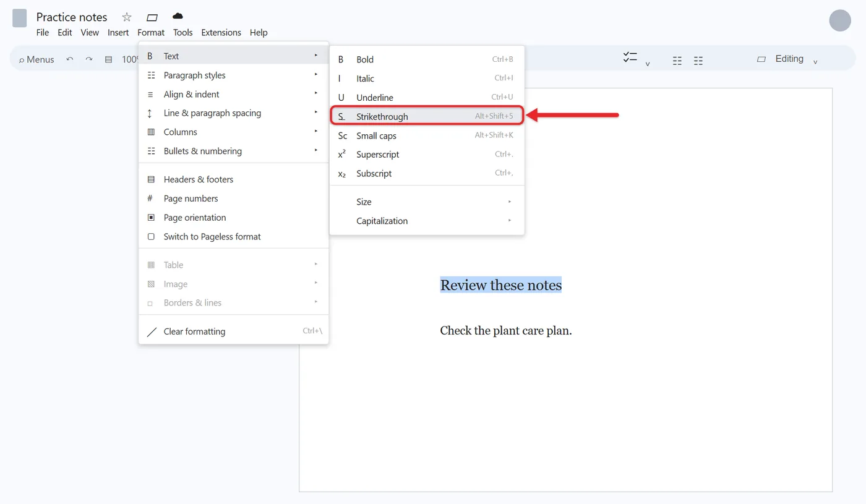Click the print icon in toolbar
This screenshot has width=866, height=504.
pos(108,59)
